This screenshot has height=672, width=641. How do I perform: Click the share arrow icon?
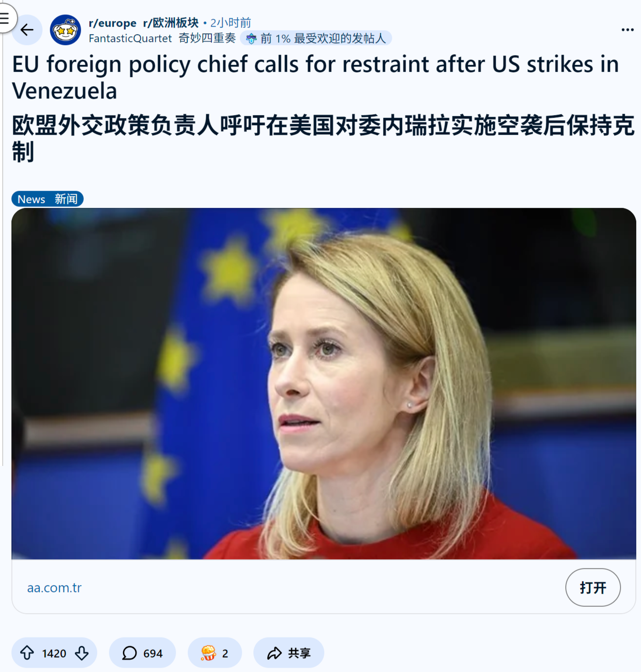[x=274, y=653]
